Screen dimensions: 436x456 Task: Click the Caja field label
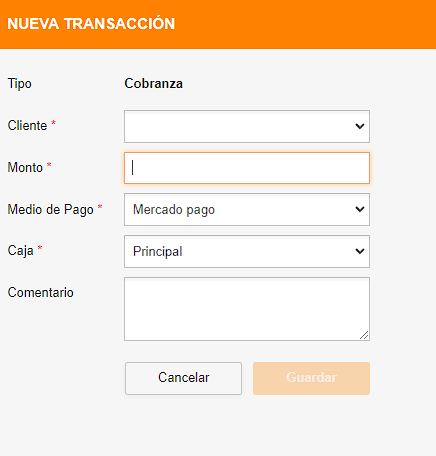pos(21,251)
